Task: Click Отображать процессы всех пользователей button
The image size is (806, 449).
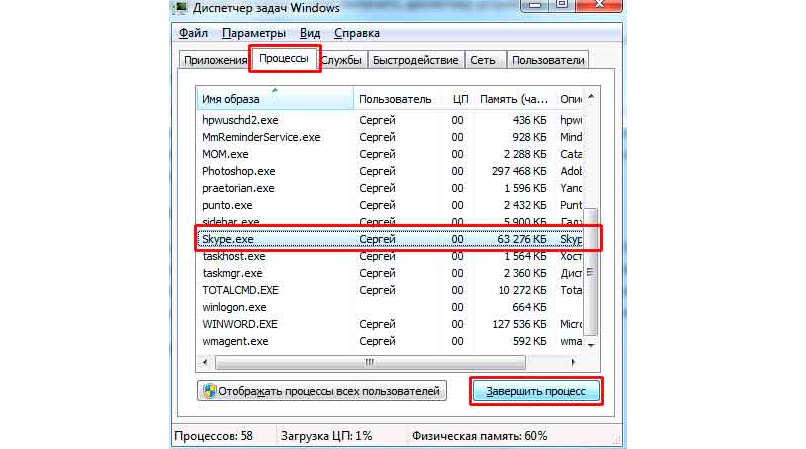Action: 322,392
